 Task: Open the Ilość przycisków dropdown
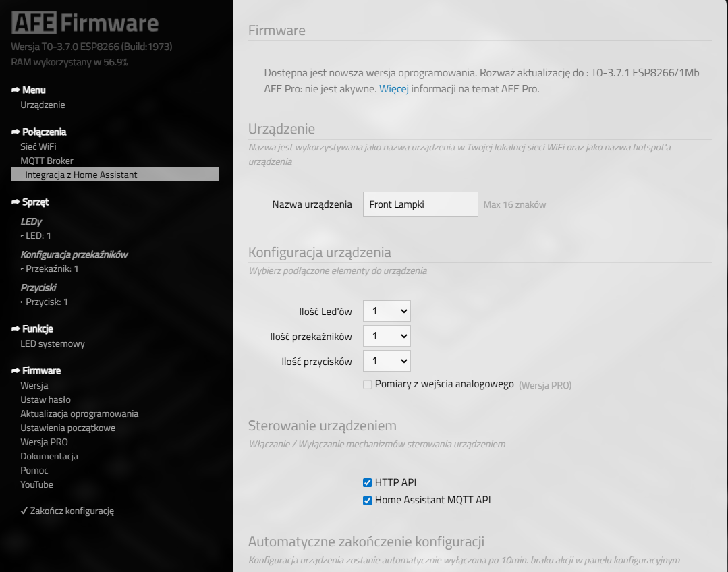pos(387,361)
